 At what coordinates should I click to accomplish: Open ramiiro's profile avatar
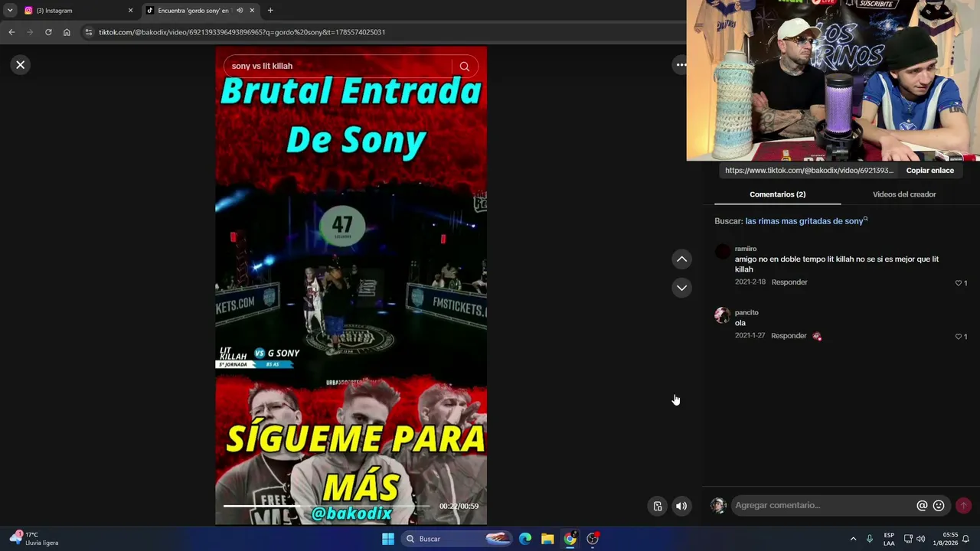722,252
